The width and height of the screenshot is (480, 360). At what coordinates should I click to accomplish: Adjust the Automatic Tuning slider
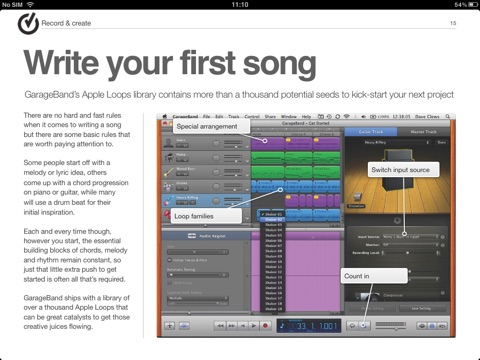click(x=198, y=275)
